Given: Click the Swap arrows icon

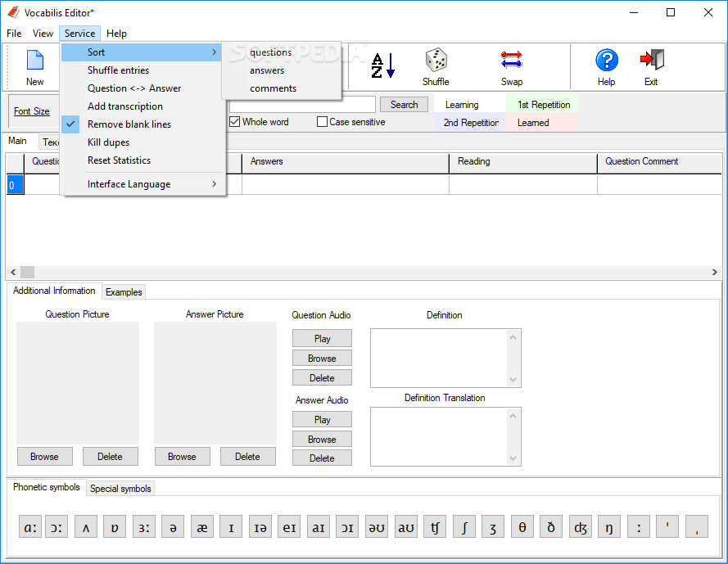Looking at the screenshot, I should pos(512,61).
